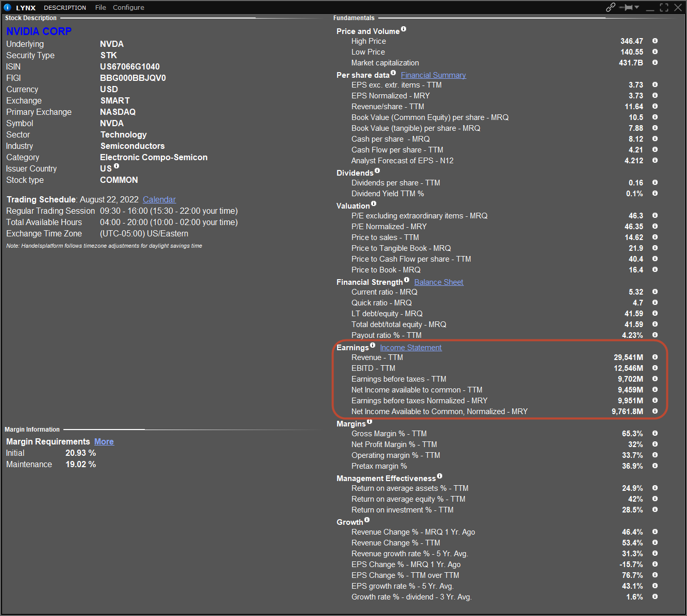The width and height of the screenshot is (687, 616).
Task: Click the P/E Normalized value 46.35
Action: click(x=634, y=227)
